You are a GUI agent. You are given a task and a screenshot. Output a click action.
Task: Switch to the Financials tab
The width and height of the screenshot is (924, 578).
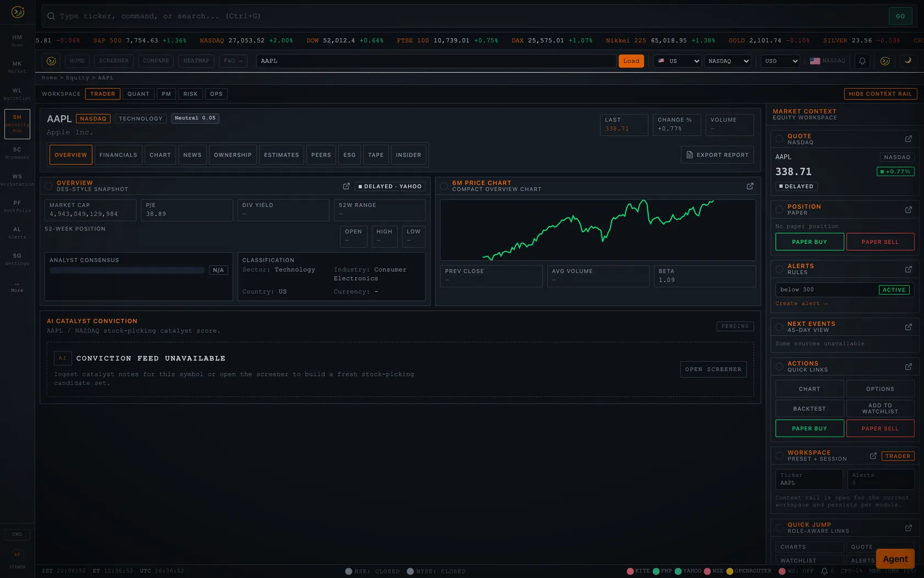(x=118, y=155)
